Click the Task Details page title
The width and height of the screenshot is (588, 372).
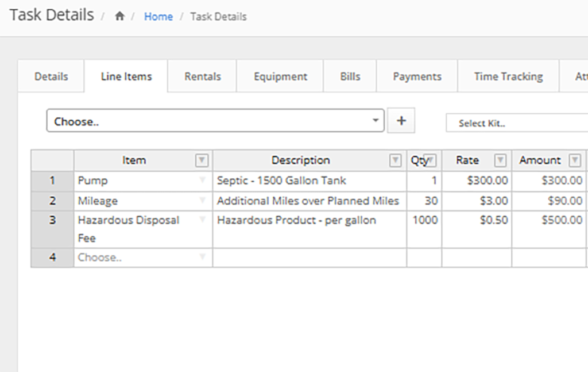point(52,15)
